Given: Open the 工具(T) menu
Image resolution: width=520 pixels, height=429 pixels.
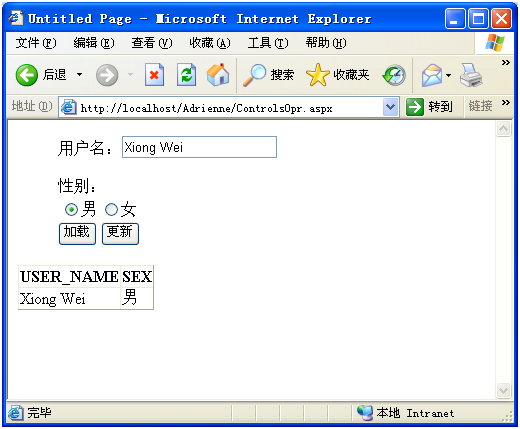Looking at the screenshot, I should click(268, 43).
